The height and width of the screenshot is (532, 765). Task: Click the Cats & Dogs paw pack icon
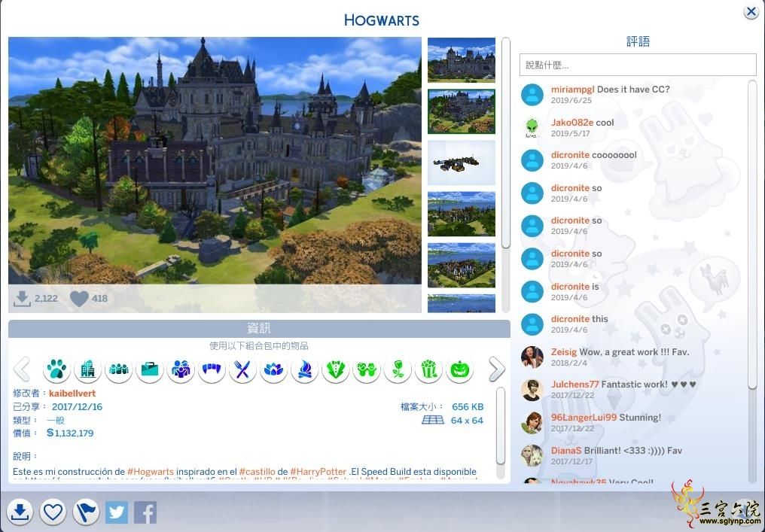[x=56, y=369]
